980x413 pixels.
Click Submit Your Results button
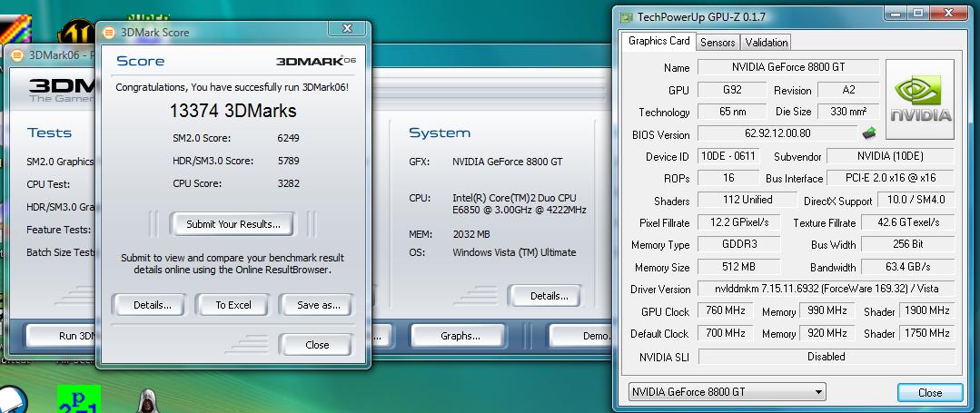(x=233, y=223)
